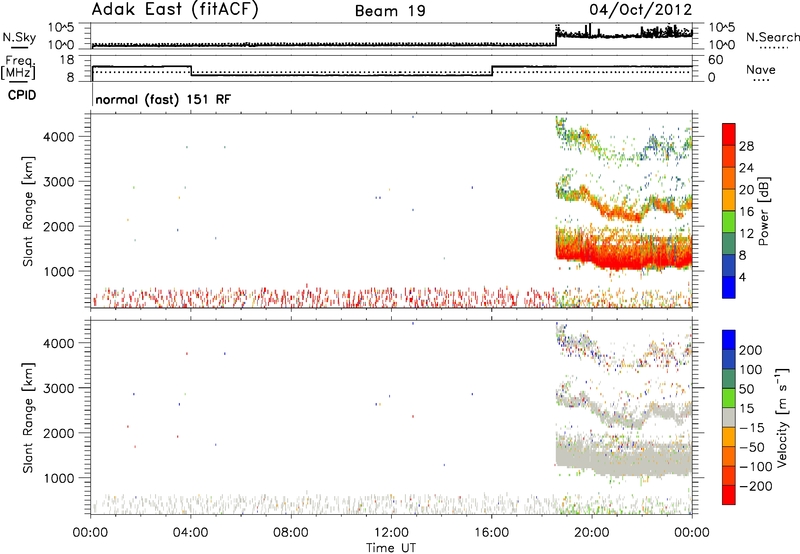Click the 'Beam 19' heading

390,11
